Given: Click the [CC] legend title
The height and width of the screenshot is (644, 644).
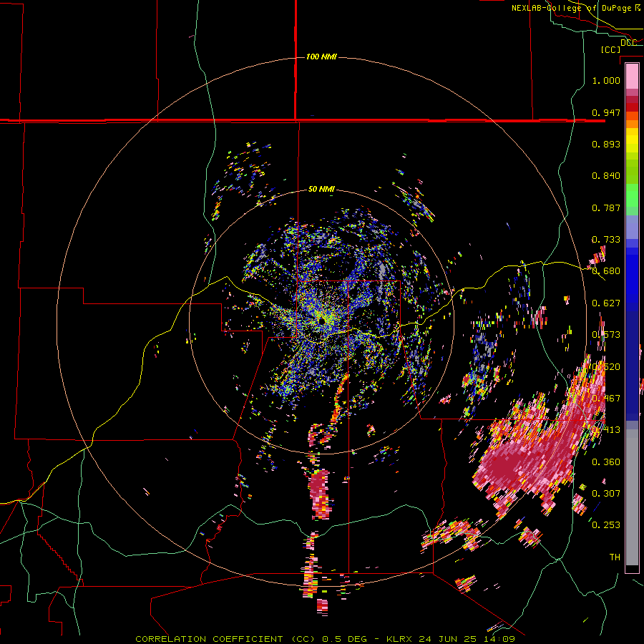Looking at the screenshot, I should tap(610, 49).
